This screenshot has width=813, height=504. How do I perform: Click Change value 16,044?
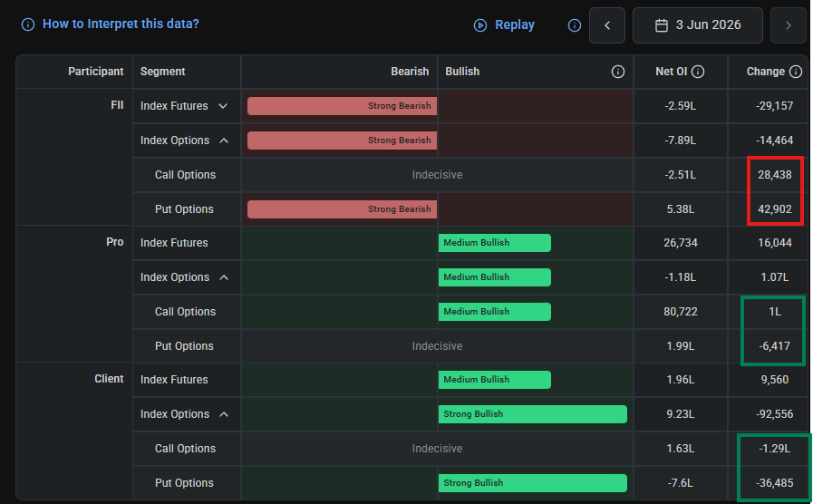pyautogui.click(x=775, y=243)
